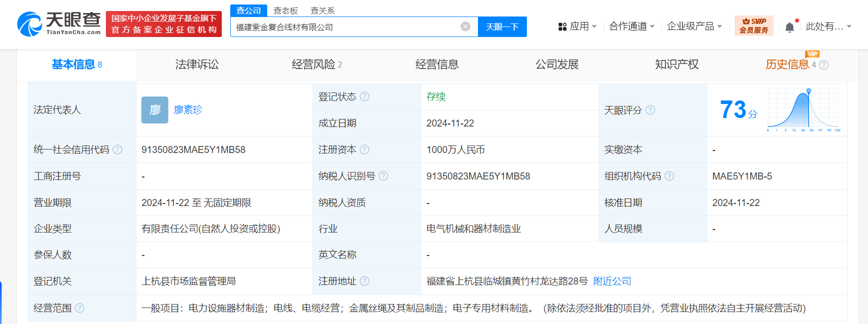Click the company name search field

(345, 27)
